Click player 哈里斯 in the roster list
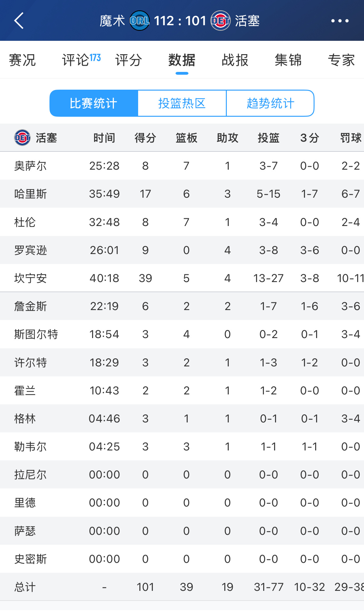Image resolution: width=364 pixels, height=612 pixels. point(31,194)
